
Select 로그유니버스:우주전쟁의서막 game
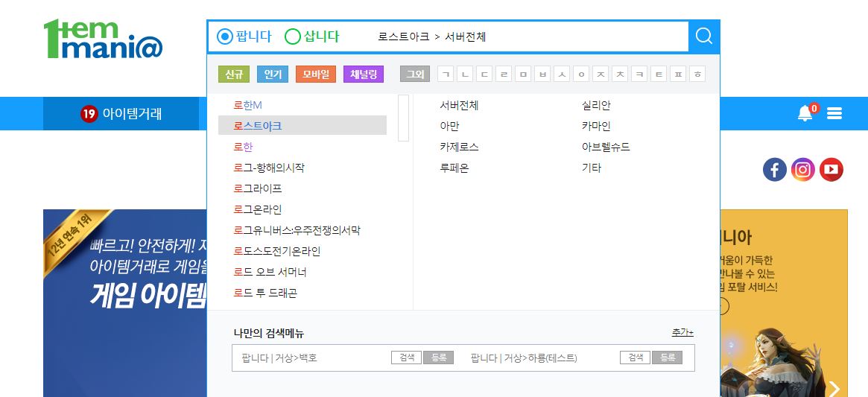(297, 230)
